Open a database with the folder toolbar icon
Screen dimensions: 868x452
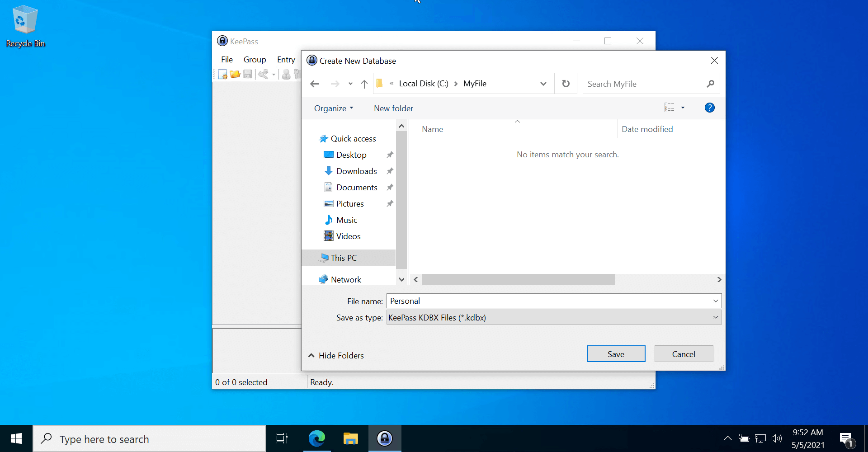click(x=235, y=74)
